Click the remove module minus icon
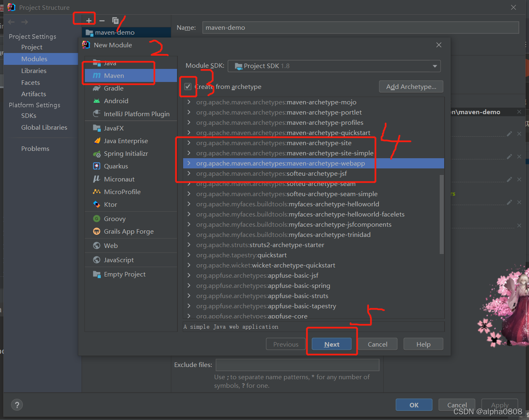 pos(102,21)
